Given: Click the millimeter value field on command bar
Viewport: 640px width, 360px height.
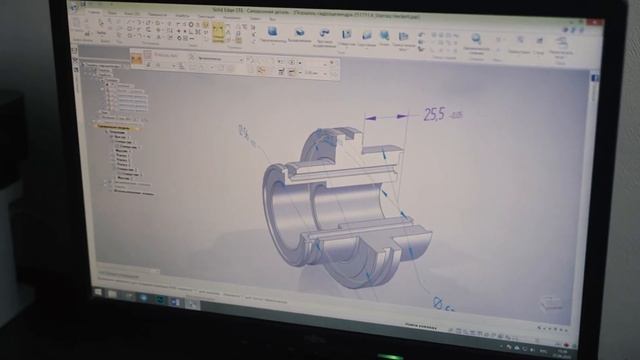Looking at the screenshot, I should 314,72.
